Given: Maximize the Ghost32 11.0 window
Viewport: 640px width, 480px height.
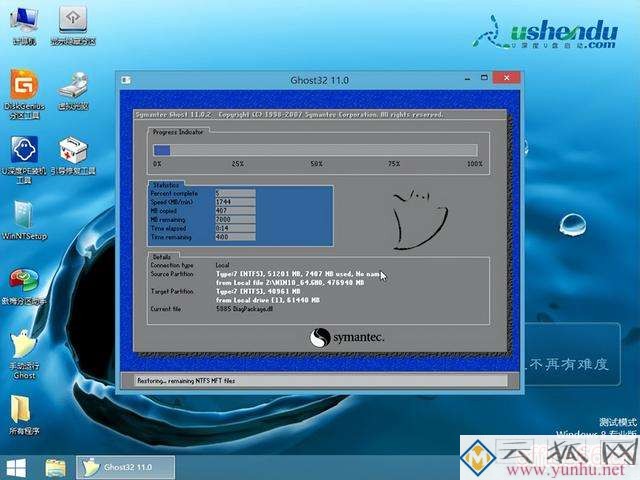Looking at the screenshot, I should [484, 78].
